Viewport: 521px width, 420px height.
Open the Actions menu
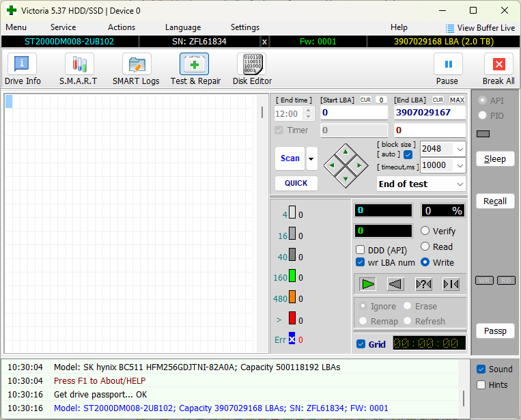click(x=122, y=27)
